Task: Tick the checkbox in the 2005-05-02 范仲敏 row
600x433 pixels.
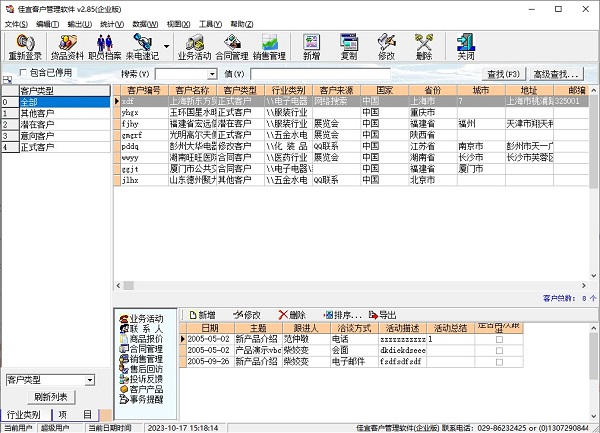Action: pyautogui.click(x=499, y=339)
